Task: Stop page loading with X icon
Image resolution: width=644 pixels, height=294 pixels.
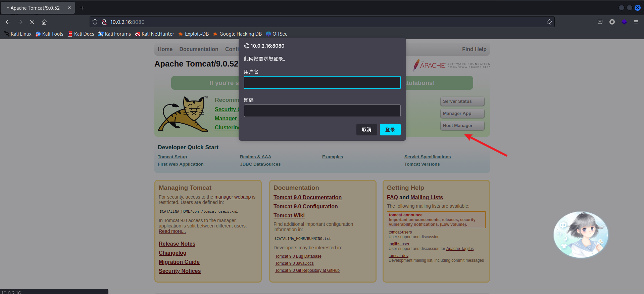Action: point(32,22)
